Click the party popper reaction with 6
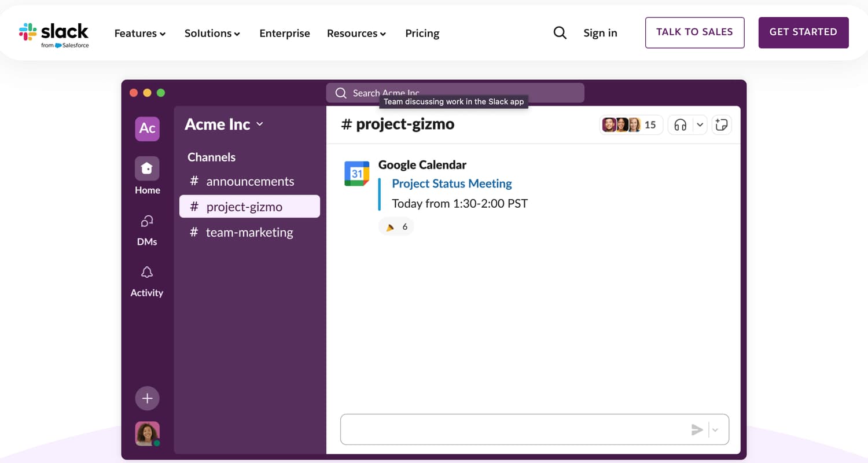The image size is (868, 463). click(396, 227)
